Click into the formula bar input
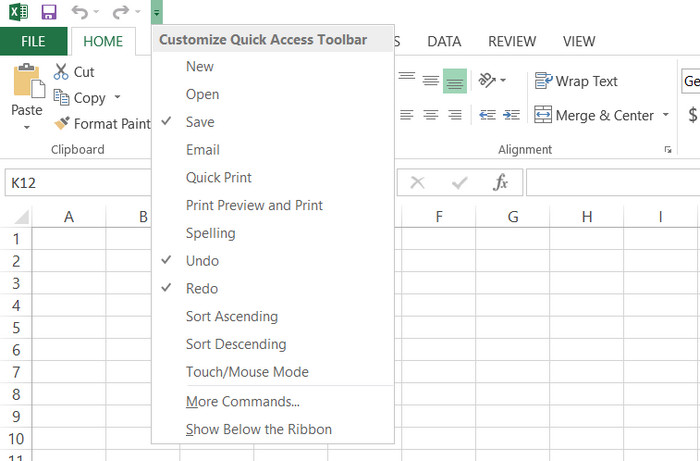700x461 pixels. click(613, 183)
